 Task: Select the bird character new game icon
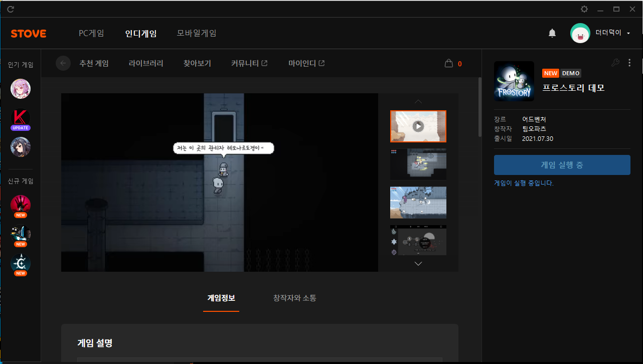point(21,235)
